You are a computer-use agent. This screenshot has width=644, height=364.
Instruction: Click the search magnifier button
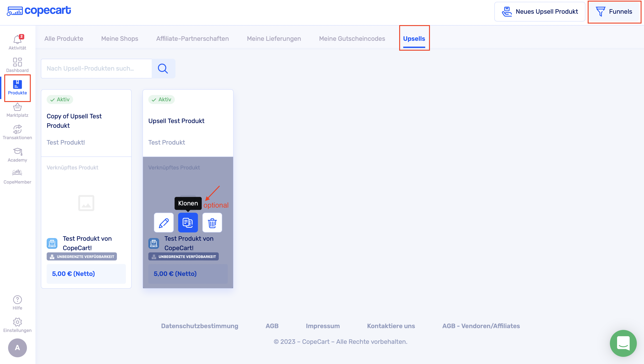click(x=163, y=69)
